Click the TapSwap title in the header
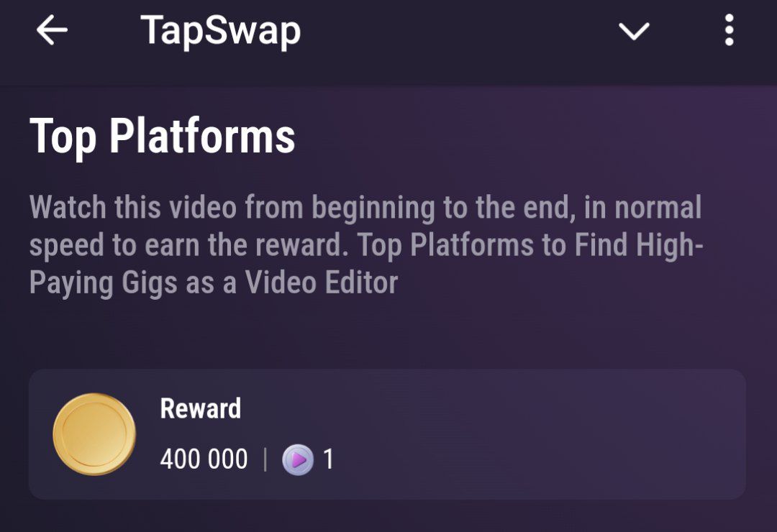This screenshot has height=532, width=777. (x=220, y=30)
